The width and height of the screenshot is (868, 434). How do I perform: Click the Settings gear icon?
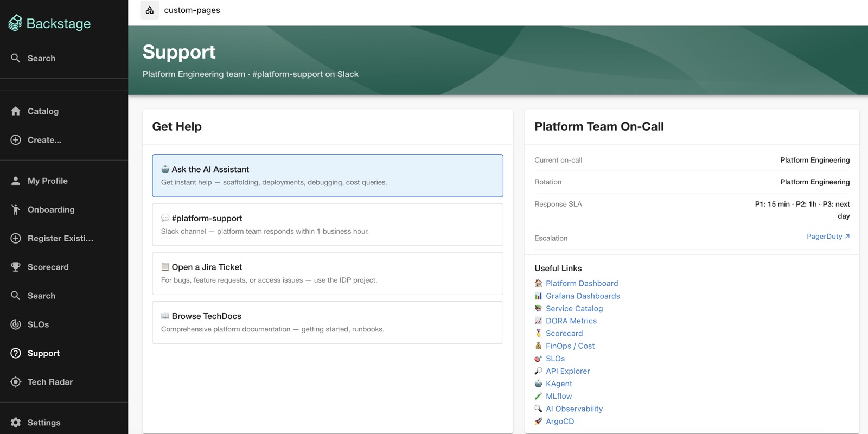tap(16, 423)
